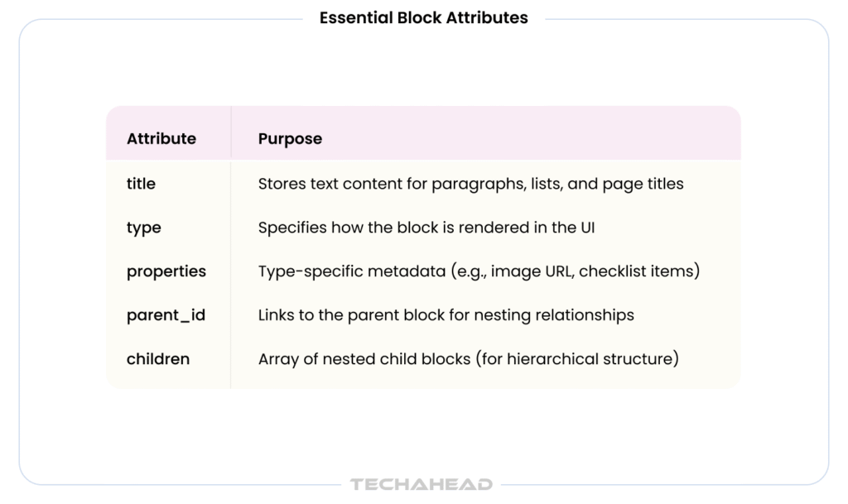Click the 'Stores text content' description
Screen dimensions: 848x504
470,184
